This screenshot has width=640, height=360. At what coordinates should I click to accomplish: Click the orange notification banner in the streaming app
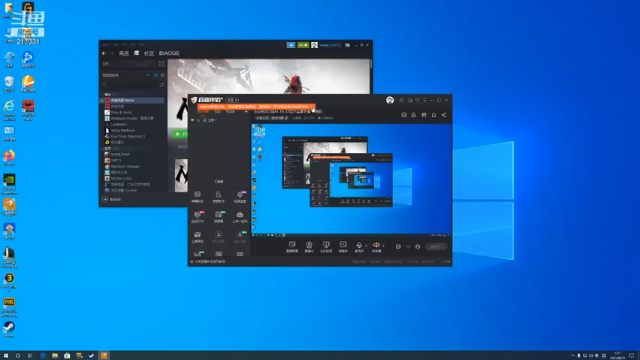pos(256,107)
